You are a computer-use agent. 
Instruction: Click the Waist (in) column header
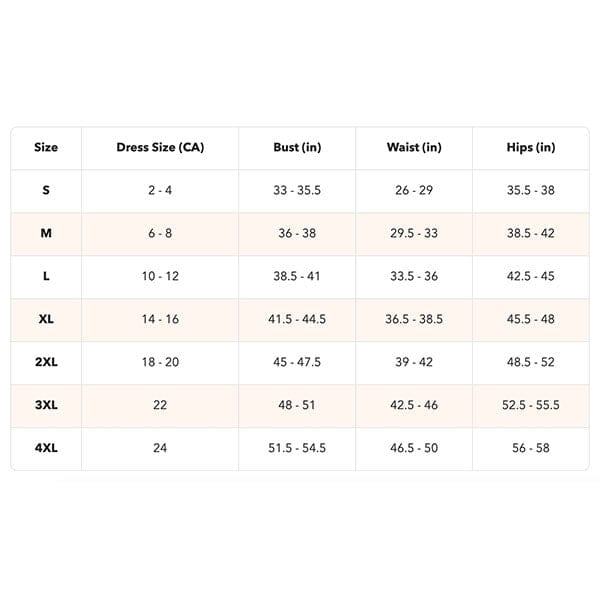click(414, 148)
